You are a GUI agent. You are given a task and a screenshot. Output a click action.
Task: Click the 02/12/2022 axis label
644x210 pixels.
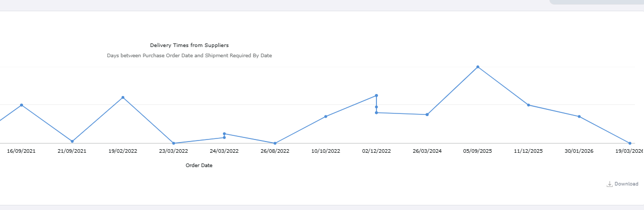tap(376, 151)
